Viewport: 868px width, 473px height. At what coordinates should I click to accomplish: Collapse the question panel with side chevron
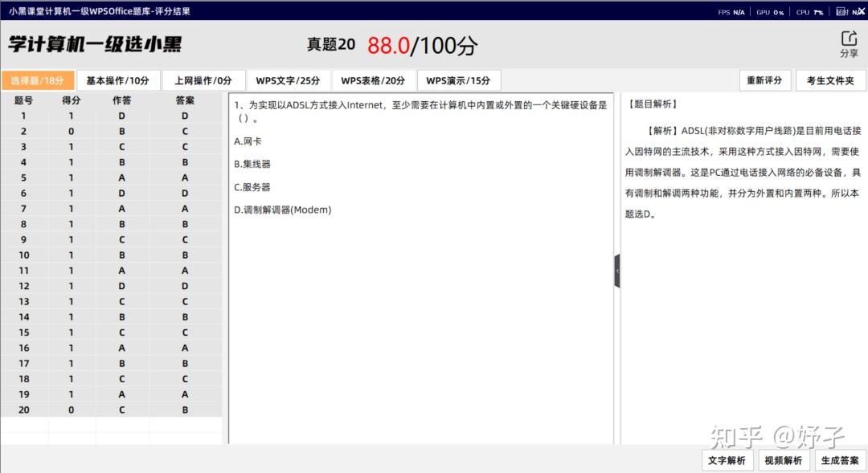pos(617,271)
